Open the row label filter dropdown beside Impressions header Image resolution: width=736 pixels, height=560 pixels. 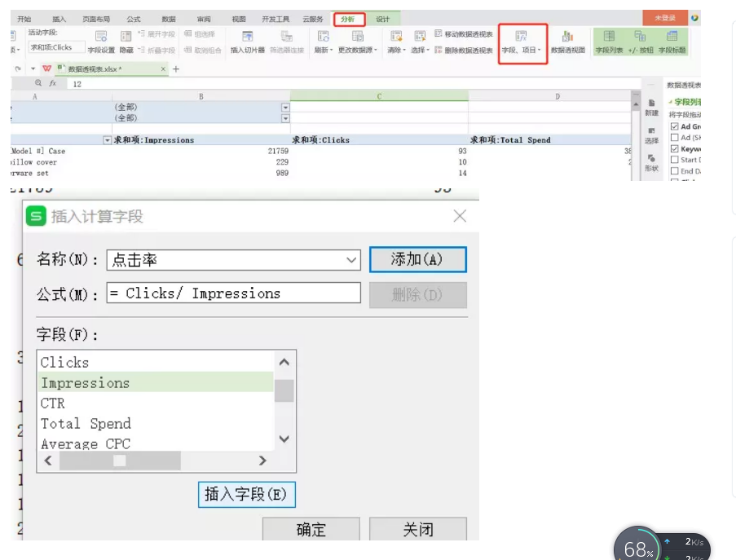[x=107, y=140]
